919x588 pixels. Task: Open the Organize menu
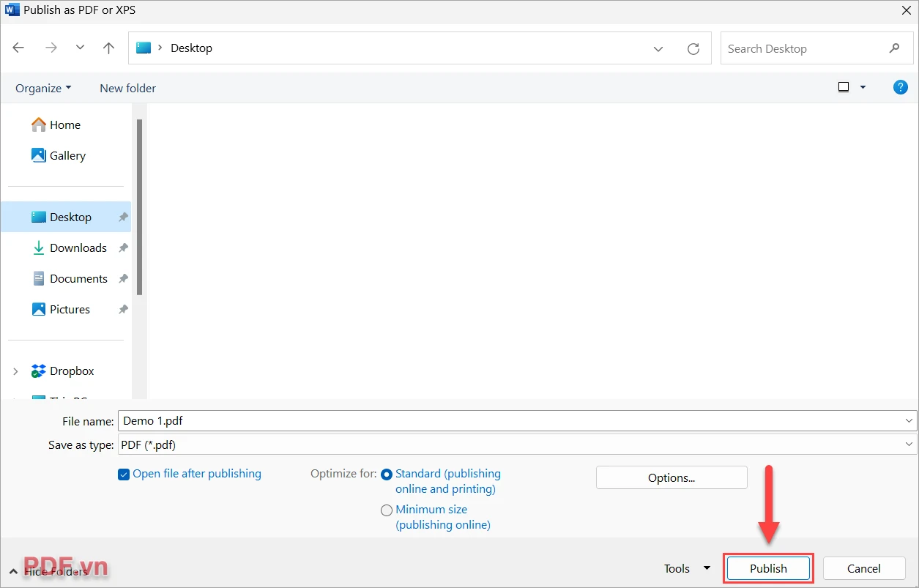43,88
